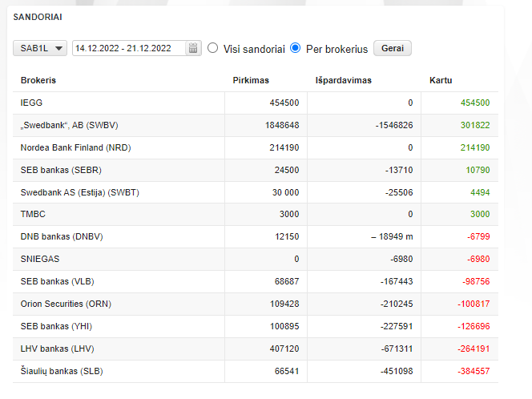Select the Šiaulių bankas (SLB) broker name
Image resolution: width=532 pixels, height=399 pixels.
[x=62, y=371]
